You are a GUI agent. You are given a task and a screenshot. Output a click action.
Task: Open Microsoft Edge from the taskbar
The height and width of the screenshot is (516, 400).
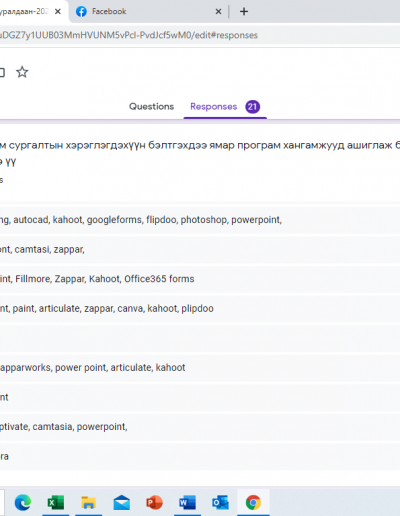coord(23,502)
